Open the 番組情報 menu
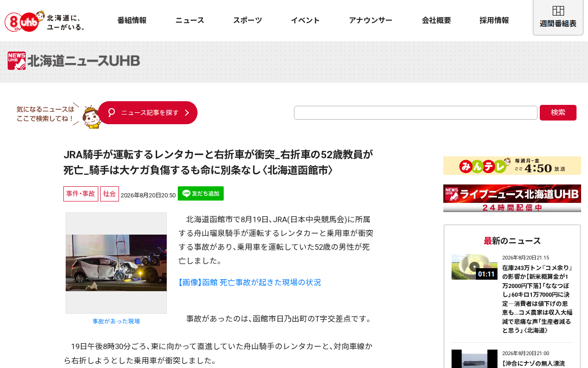This screenshot has height=368, width=588. click(132, 20)
